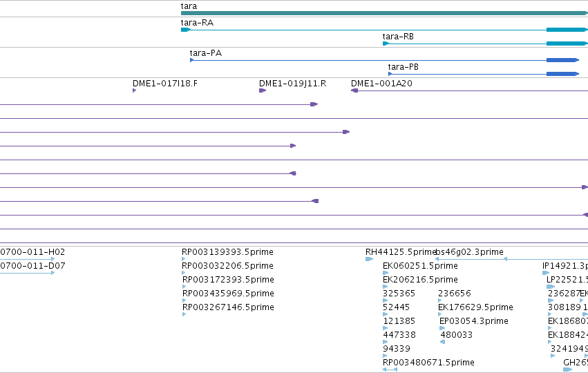Select the IP14921 EST label
The width and height of the screenshot is (588, 373).
(x=565, y=266)
